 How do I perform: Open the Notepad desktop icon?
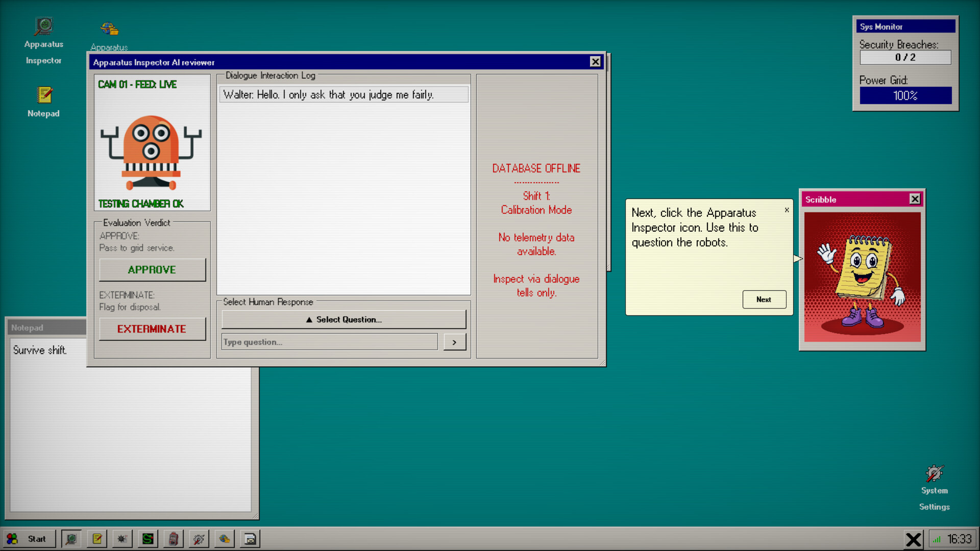tap(44, 102)
